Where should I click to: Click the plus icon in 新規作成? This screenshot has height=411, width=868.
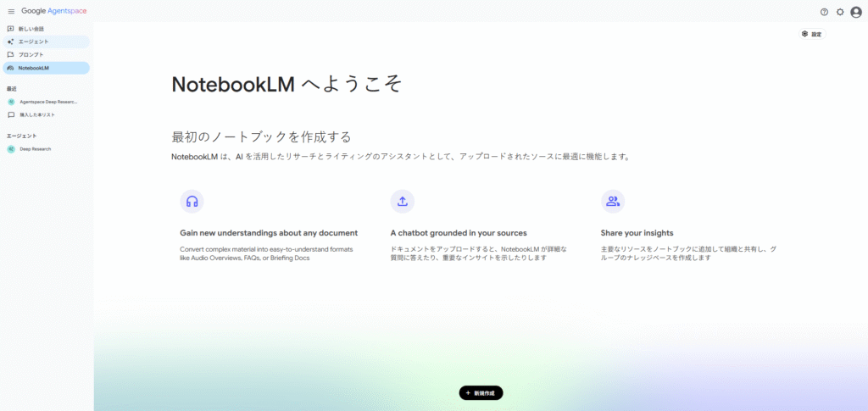pyautogui.click(x=468, y=392)
